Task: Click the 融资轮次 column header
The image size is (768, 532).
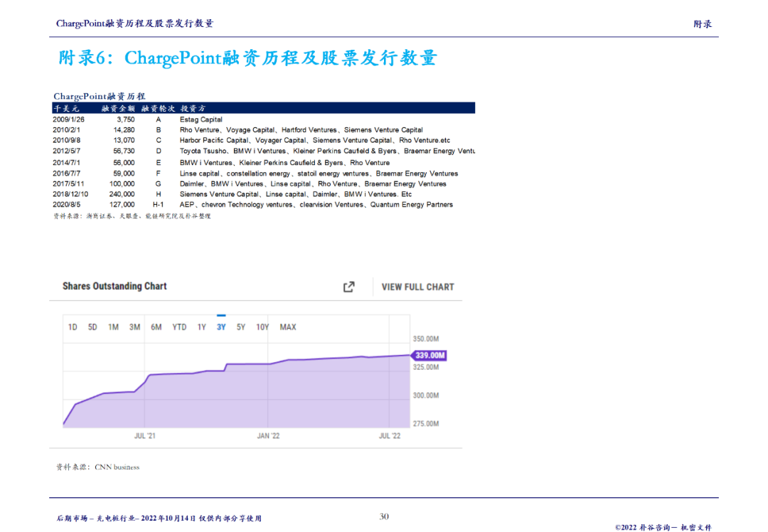Action: pyautogui.click(x=158, y=108)
